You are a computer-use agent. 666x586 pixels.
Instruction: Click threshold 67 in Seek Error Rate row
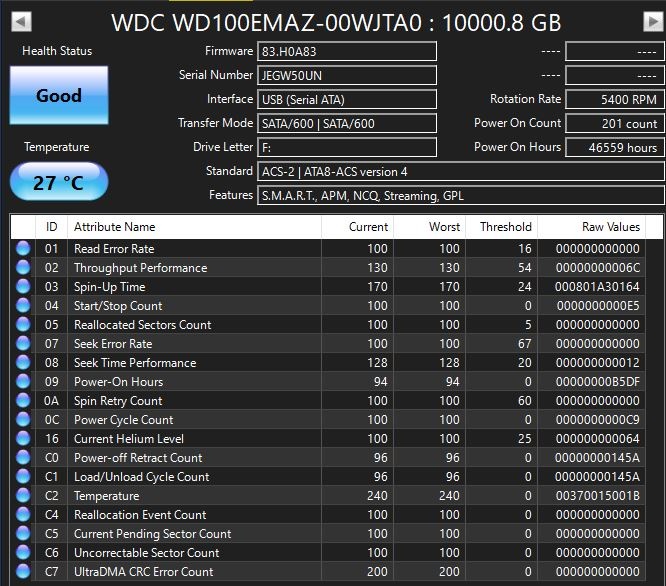coord(525,344)
